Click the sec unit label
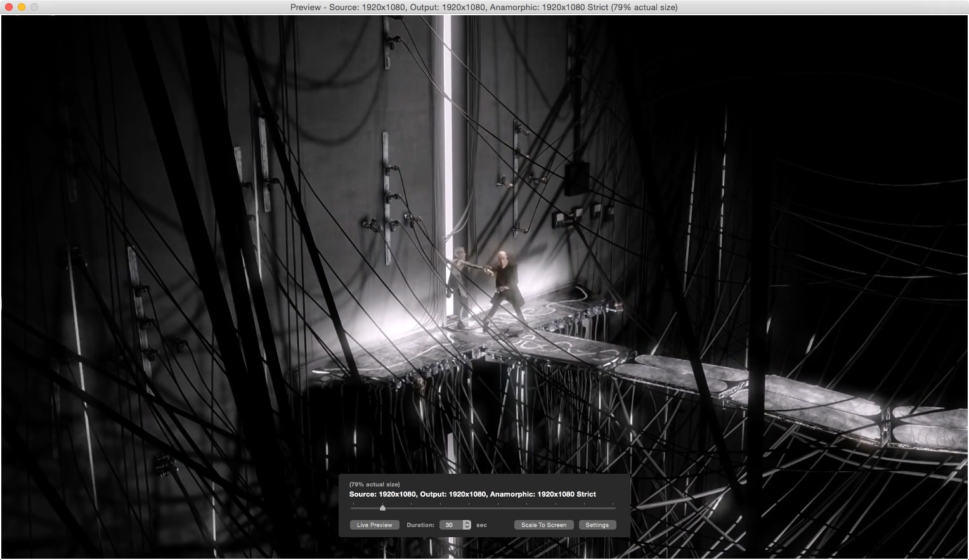This screenshot has width=969, height=560. click(481, 525)
